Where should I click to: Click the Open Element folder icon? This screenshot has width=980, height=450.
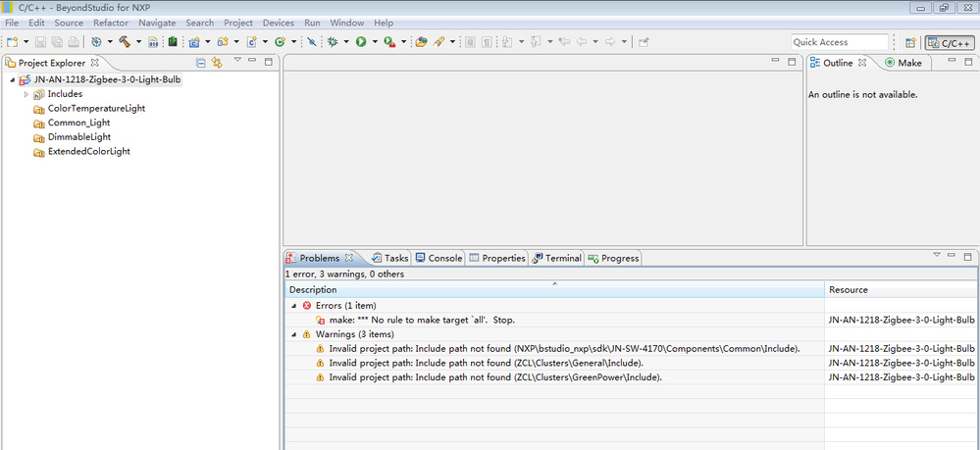click(x=421, y=42)
